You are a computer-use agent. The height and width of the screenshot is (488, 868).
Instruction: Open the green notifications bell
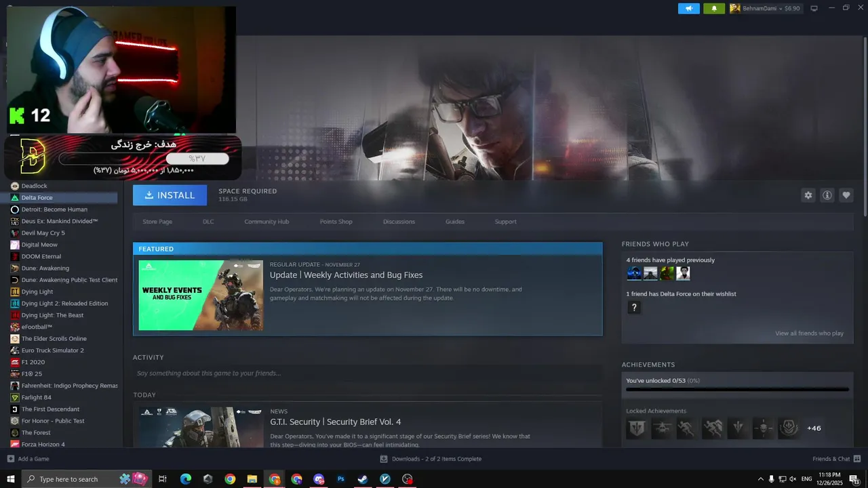pos(714,8)
